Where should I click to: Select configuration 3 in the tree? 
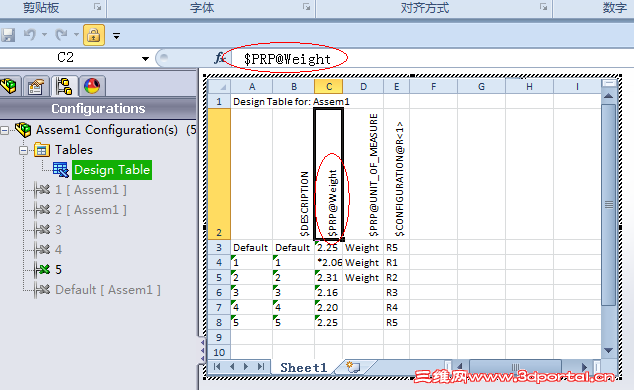click(x=58, y=230)
